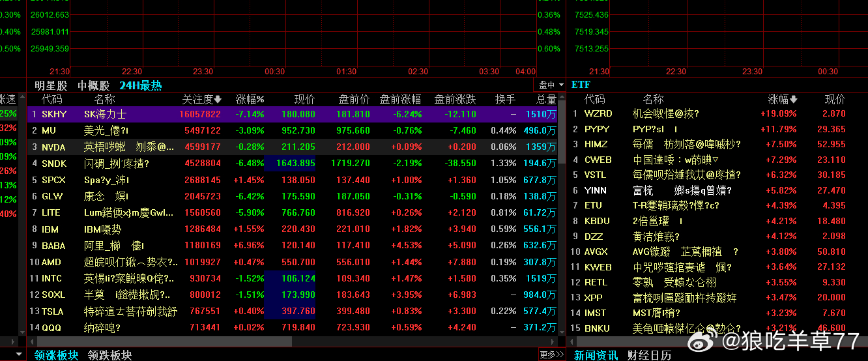868x361 pixels.
Task: Open the 财经日历 tab
Action: pos(649,355)
